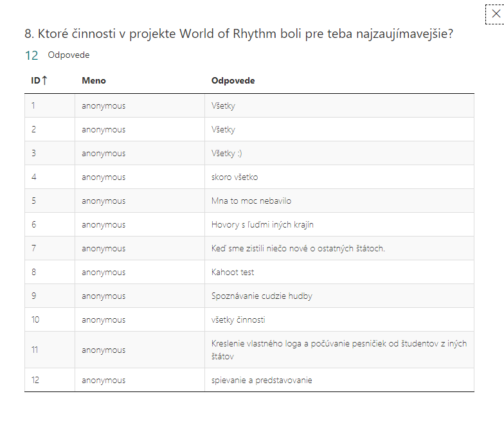Image resolution: width=504 pixels, height=448 pixels.
Task: Select the 'Mna to moc nebavilo' answer
Action: click(251, 201)
